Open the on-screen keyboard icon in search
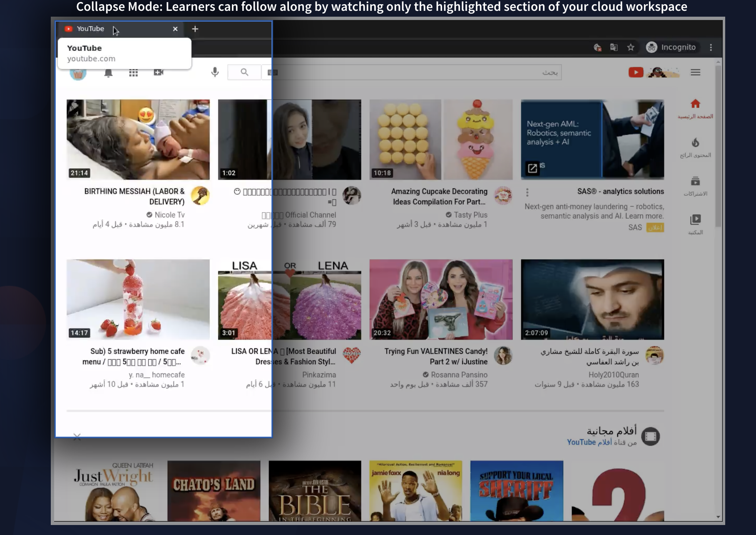756x535 pixels. pyautogui.click(x=273, y=72)
